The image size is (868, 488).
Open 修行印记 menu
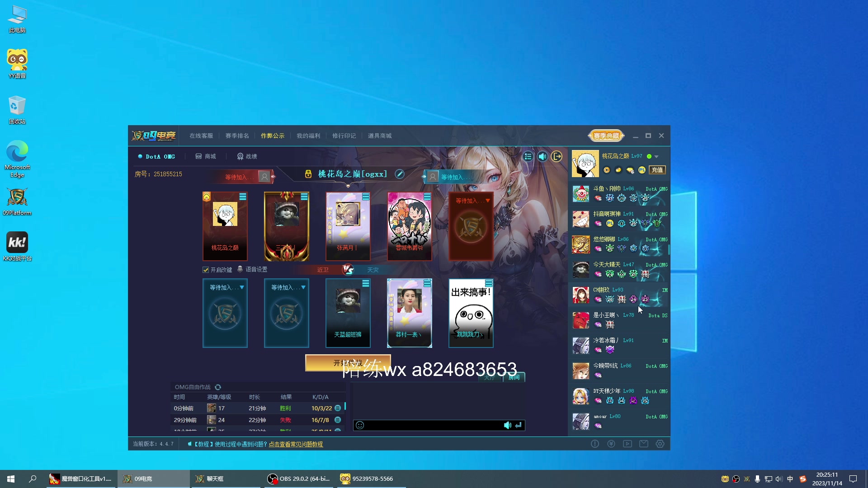344,136
